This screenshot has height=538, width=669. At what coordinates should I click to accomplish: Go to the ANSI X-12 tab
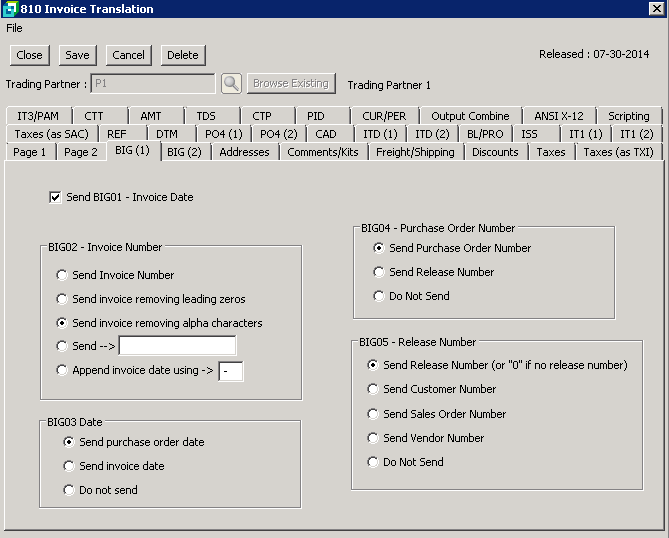[x=559, y=116]
